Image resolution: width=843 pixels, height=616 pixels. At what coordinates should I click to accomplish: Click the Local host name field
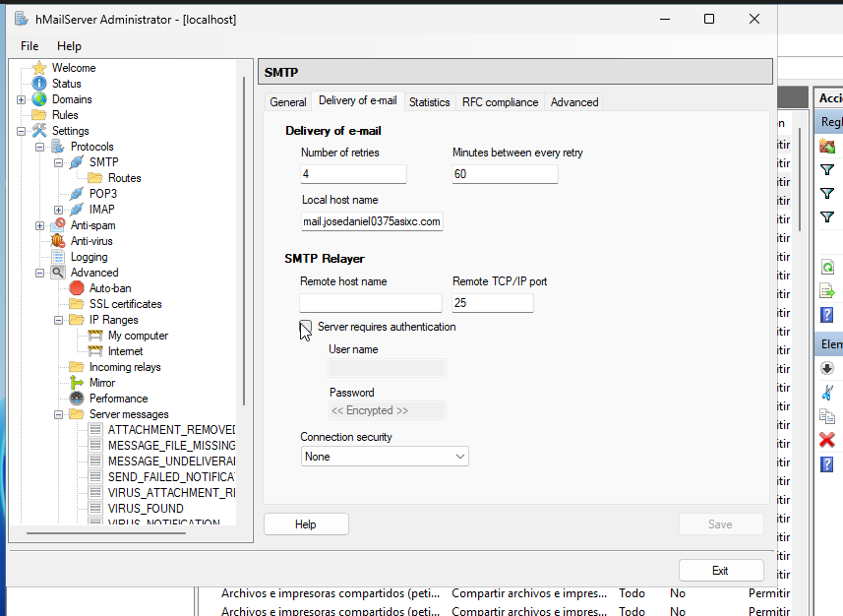pos(372,221)
